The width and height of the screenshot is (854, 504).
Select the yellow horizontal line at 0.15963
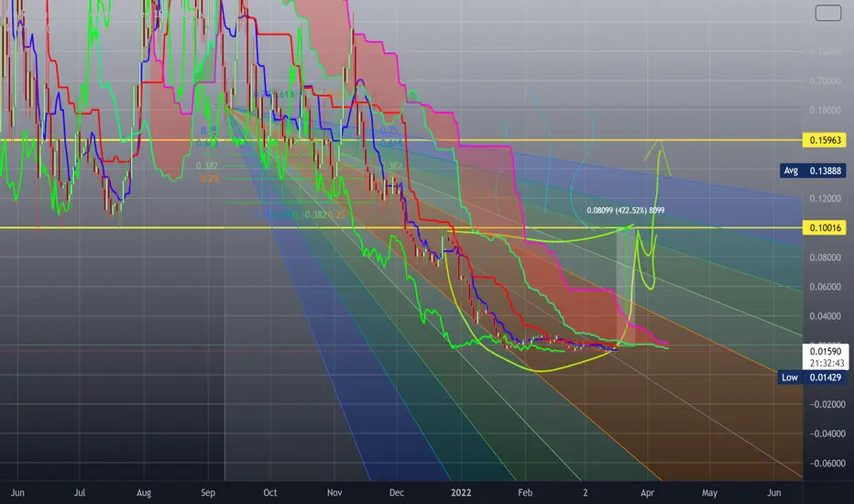point(401,140)
